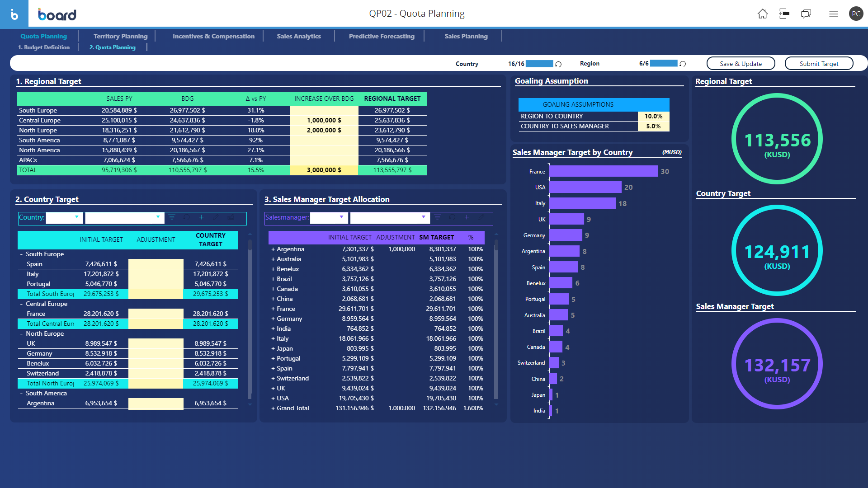Open the first Country dropdown selector
Viewport: 868px width, 488px height.
[x=64, y=217]
